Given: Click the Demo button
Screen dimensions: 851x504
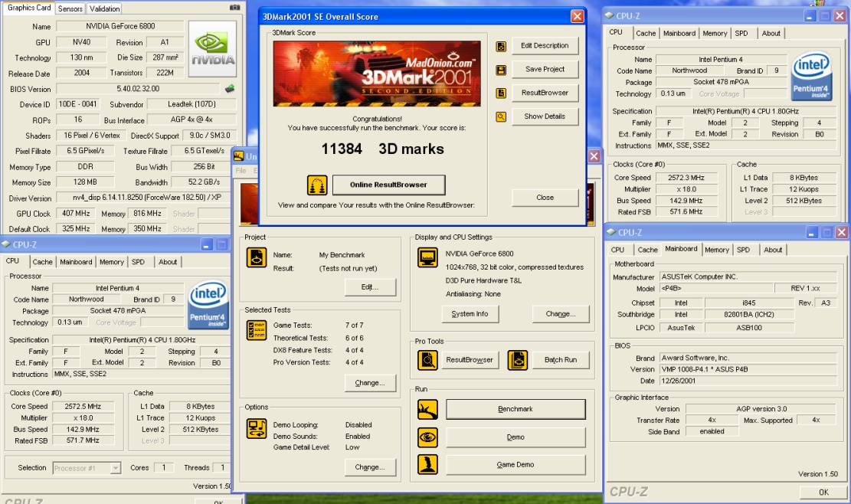Looking at the screenshot, I should (x=516, y=437).
